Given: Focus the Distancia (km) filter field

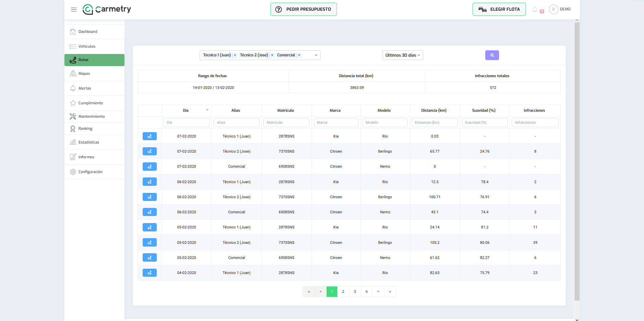Looking at the screenshot, I should tap(435, 122).
